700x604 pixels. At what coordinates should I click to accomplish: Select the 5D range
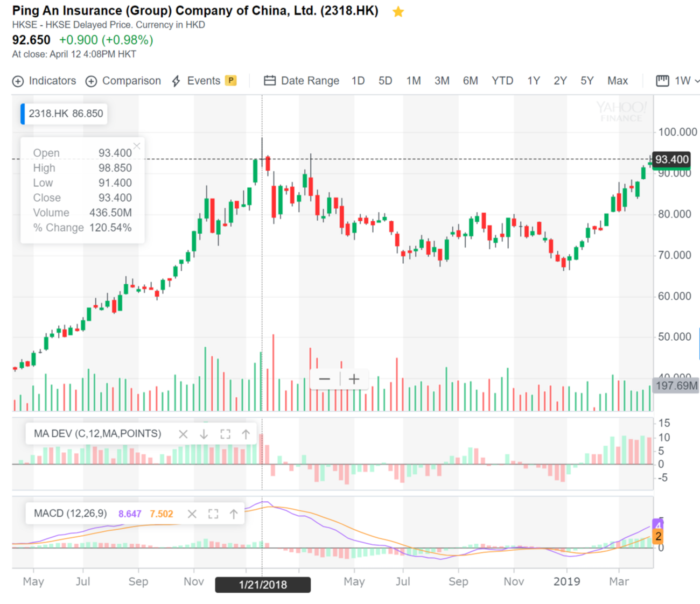click(x=385, y=81)
